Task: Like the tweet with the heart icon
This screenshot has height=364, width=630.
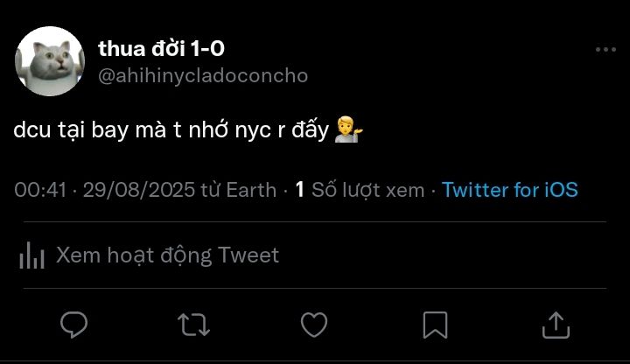Action: pos(314,325)
